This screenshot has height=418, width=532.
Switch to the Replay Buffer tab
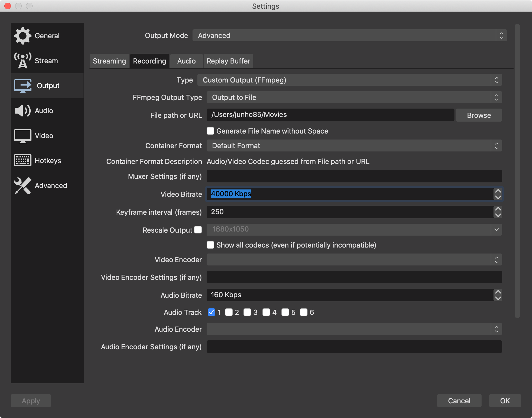tap(228, 61)
